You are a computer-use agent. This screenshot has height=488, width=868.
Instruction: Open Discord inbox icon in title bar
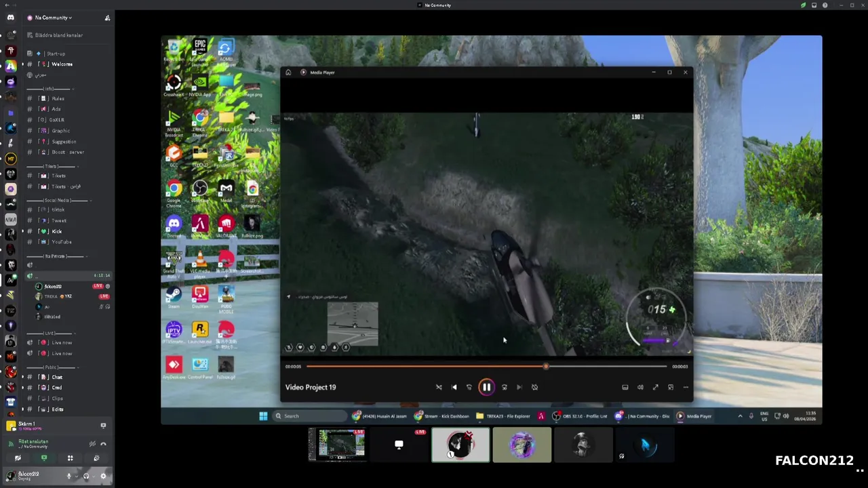(x=814, y=5)
